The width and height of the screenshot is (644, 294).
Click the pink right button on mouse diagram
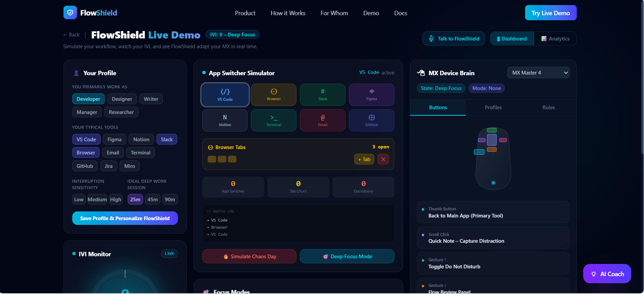[x=503, y=140]
